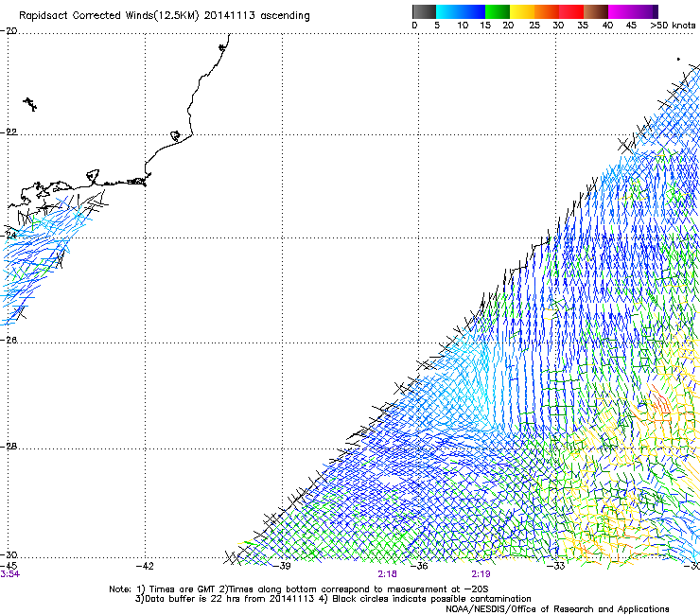Click the '45' legend scale label

[x=631, y=26]
